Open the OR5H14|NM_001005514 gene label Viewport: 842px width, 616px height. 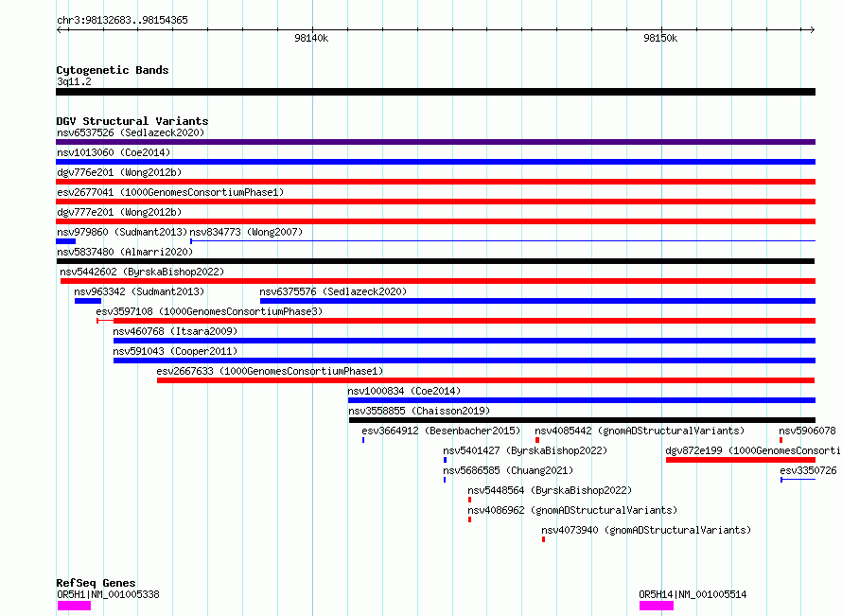point(693,594)
